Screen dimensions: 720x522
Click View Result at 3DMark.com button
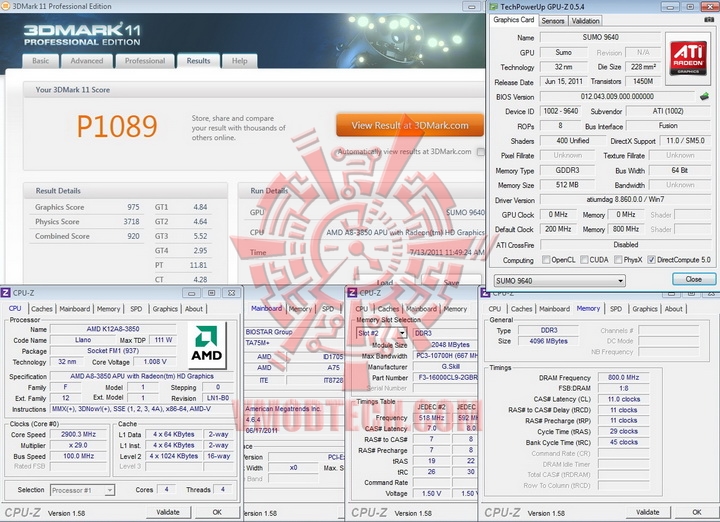pyautogui.click(x=410, y=125)
